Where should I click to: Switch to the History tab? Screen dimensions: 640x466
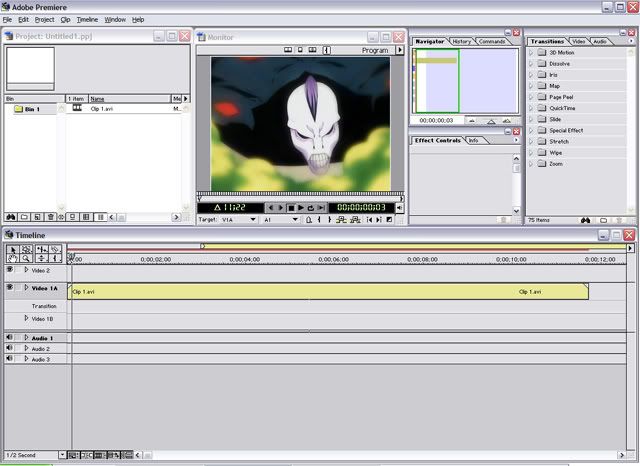pyautogui.click(x=462, y=42)
